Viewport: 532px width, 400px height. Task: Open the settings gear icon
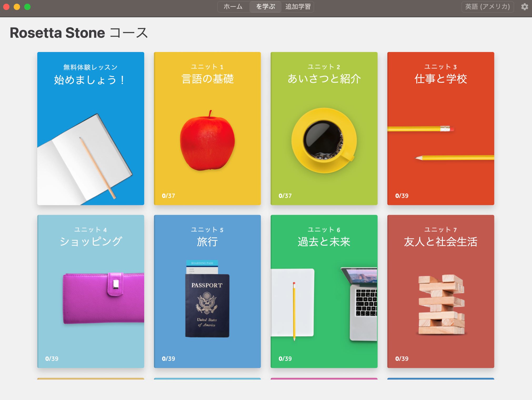524,7
